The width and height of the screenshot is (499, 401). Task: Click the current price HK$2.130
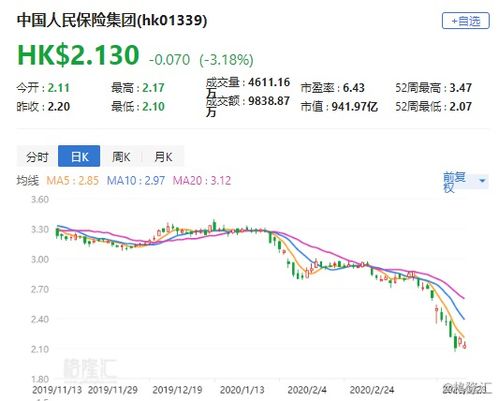(x=78, y=55)
